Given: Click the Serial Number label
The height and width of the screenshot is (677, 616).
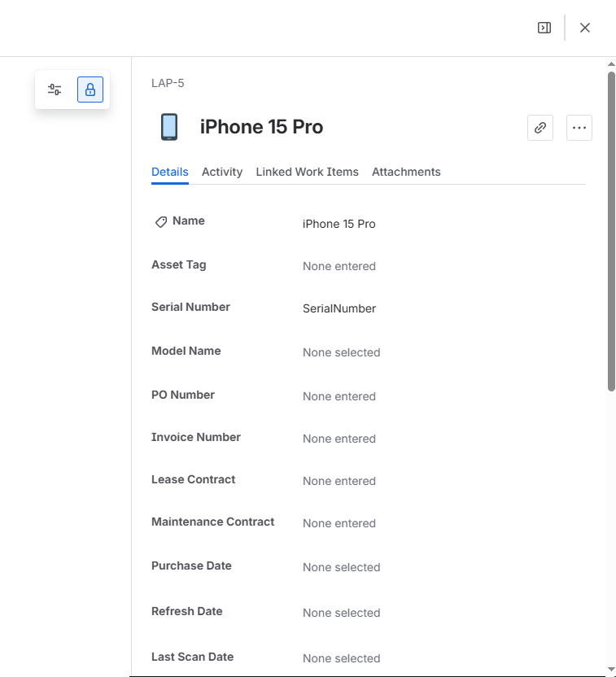Looking at the screenshot, I should point(190,307).
